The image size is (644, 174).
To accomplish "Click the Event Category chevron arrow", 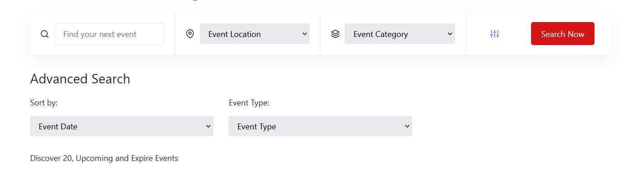I will tap(450, 34).
